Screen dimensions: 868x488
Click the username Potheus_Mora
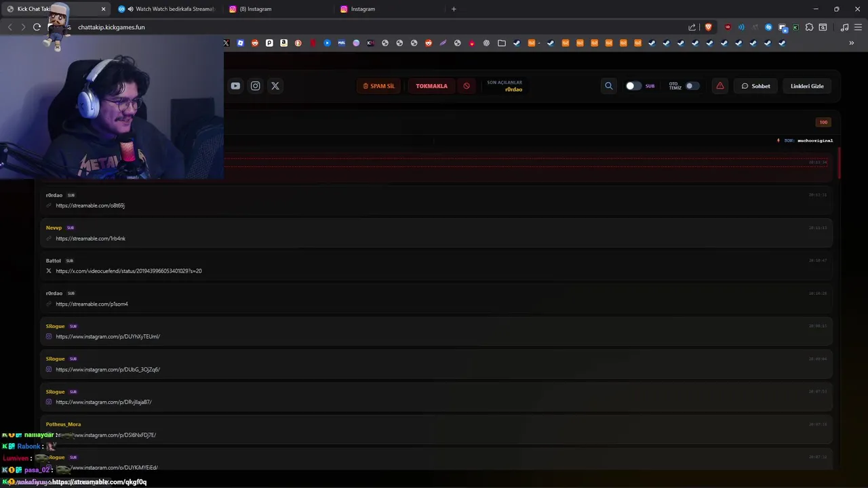point(63,424)
